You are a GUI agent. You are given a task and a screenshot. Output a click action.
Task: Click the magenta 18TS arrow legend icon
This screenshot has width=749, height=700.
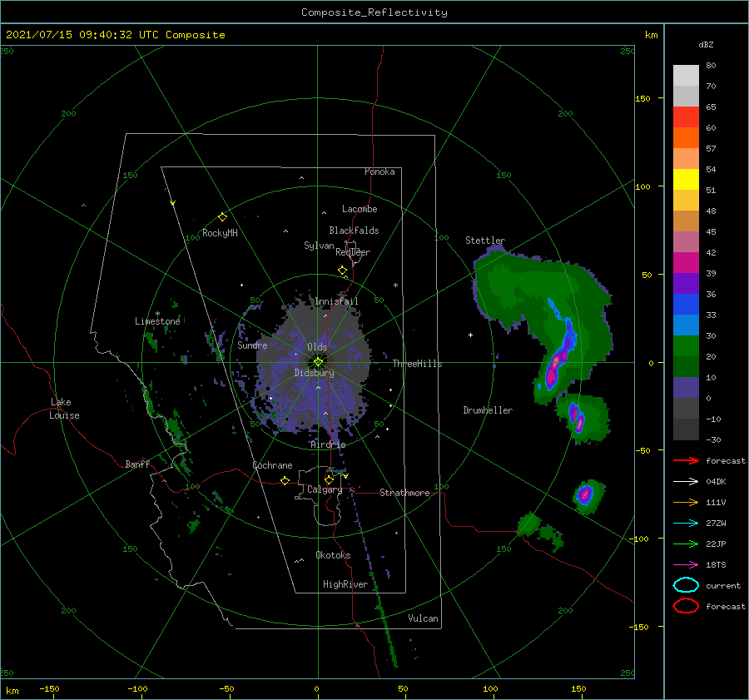tap(686, 565)
